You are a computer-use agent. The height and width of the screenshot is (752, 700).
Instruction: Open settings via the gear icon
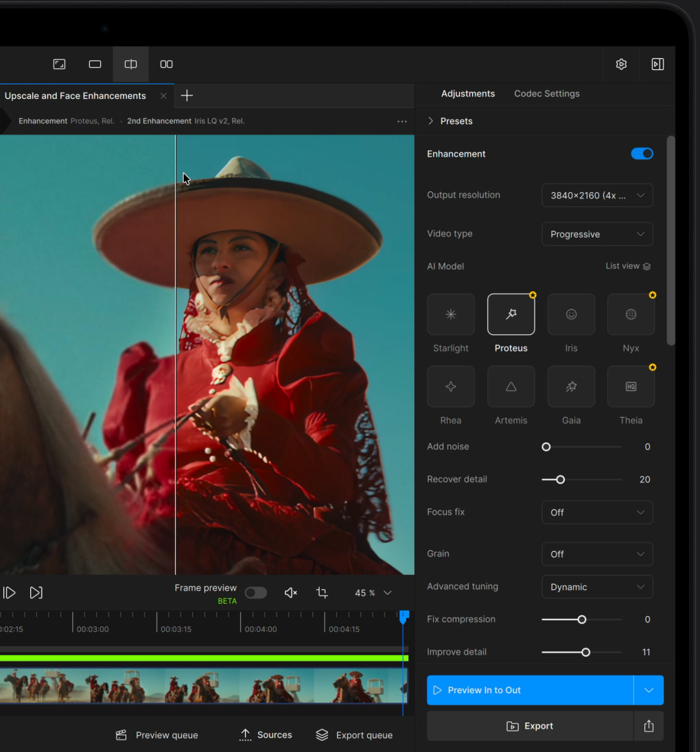click(x=621, y=64)
